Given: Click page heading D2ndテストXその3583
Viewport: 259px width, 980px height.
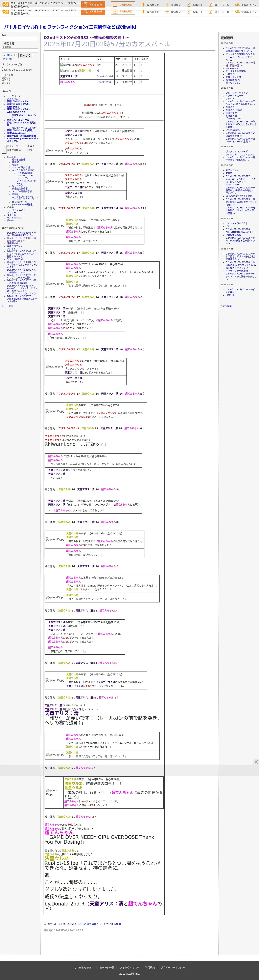Looking at the screenshot, I should click(x=86, y=38).
